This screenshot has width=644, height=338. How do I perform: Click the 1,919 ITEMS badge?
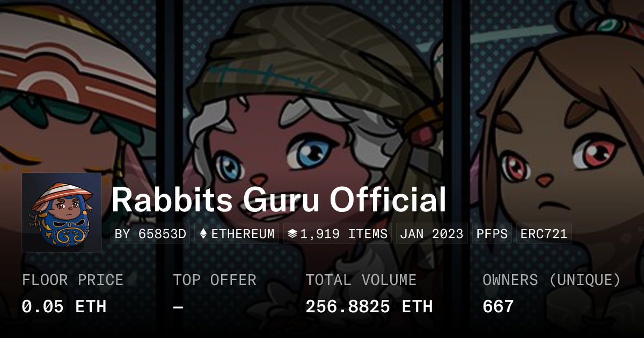pos(338,234)
